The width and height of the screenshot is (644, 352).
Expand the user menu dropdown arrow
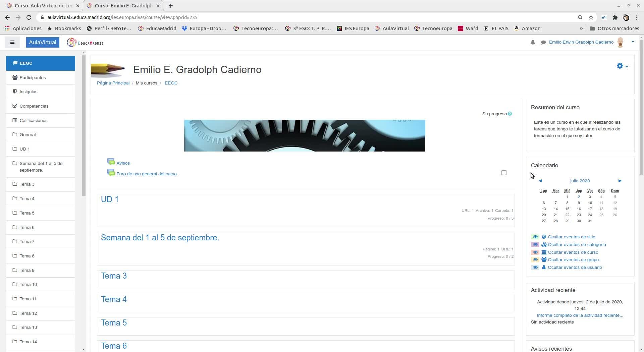(x=633, y=42)
